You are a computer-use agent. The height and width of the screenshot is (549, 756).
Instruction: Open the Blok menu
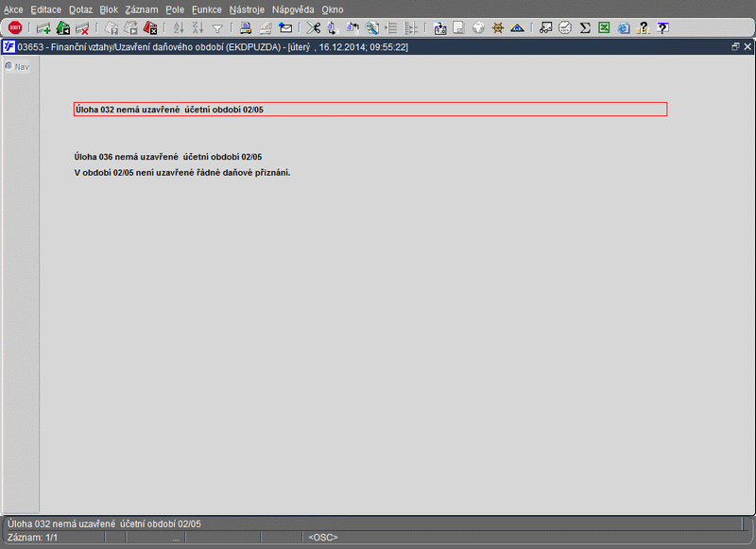[x=109, y=9]
